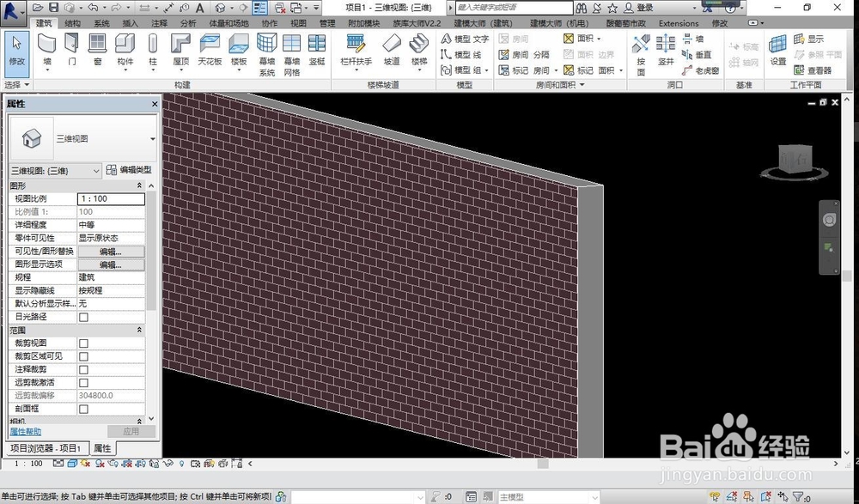859x504 pixels.
Task: Toggle the 裁剪区域可见 checkbox
Action: (83, 356)
